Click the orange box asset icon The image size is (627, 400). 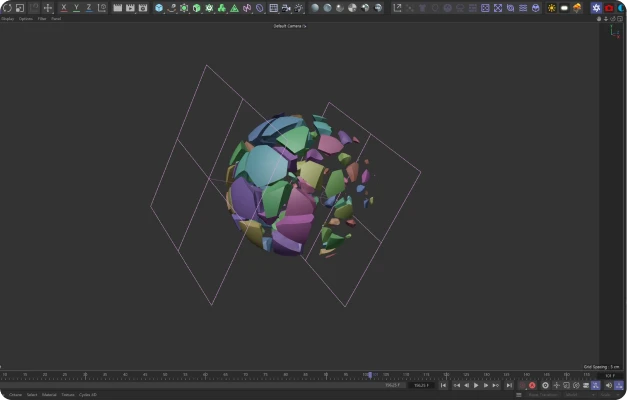click(x=577, y=8)
